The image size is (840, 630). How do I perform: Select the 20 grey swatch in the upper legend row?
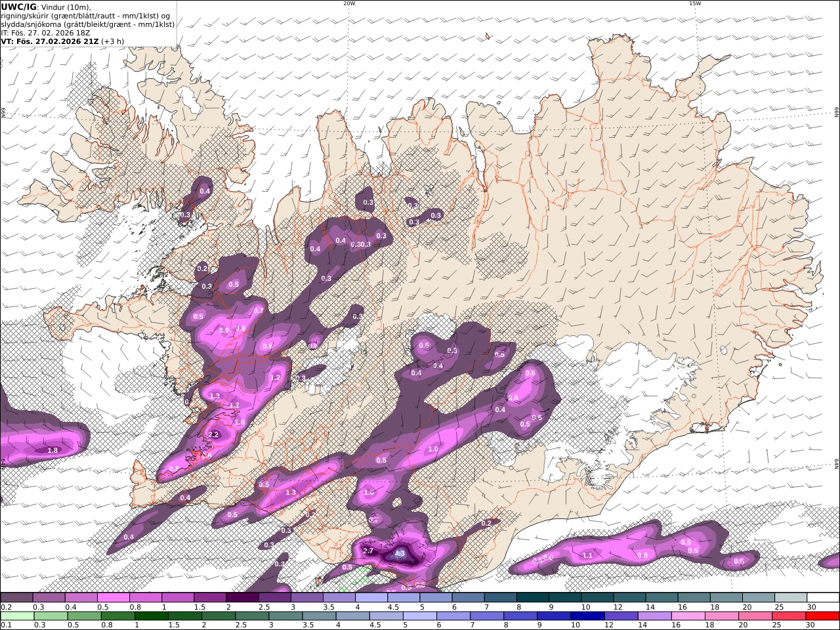click(759, 598)
